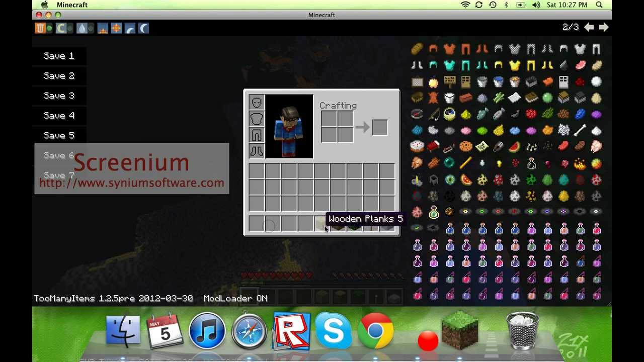Grab the lava bucket
Viewport: 644px width, 362px height.
click(x=515, y=81)
